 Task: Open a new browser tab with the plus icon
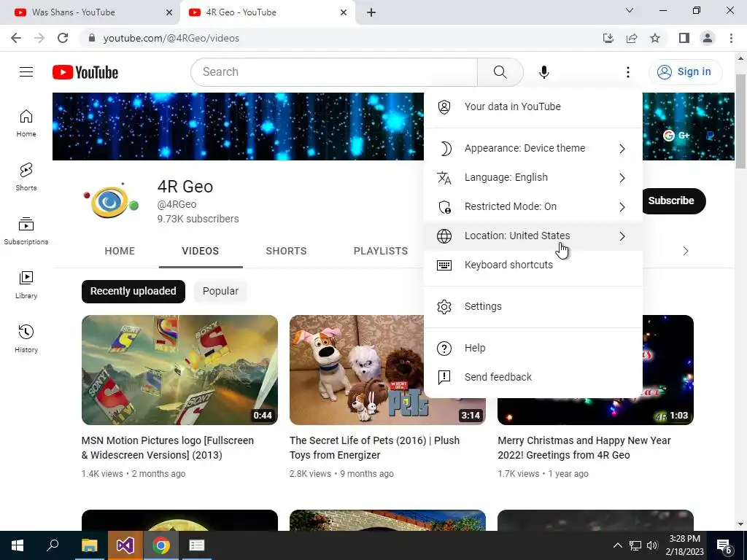(371, 12)
